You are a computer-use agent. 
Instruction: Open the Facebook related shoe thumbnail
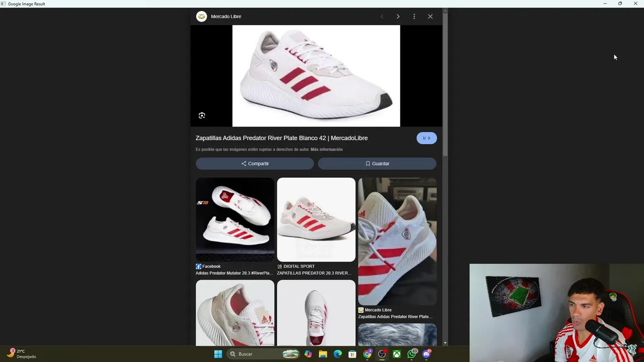coord(235,220)
